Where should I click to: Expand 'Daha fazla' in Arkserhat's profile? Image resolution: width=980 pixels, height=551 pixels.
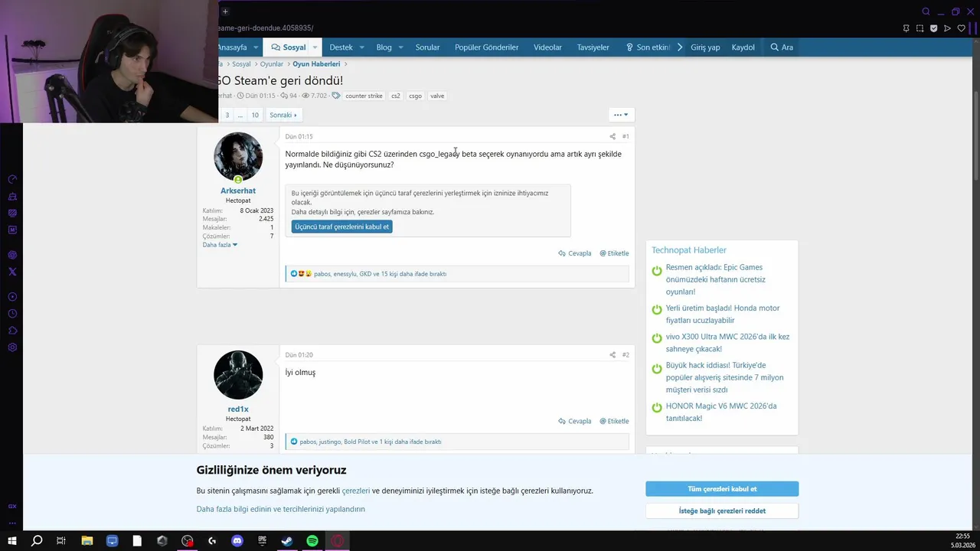point(220,245)
